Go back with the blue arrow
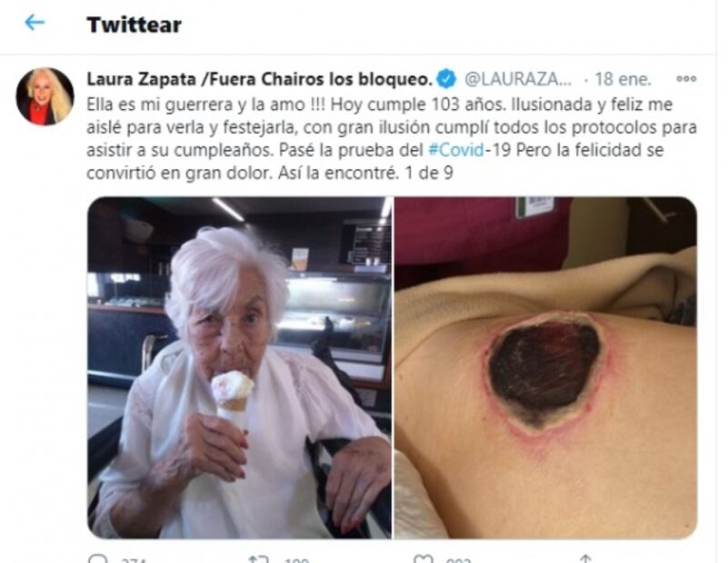Viewport: 728px width, 563px height. coord(35,23)
